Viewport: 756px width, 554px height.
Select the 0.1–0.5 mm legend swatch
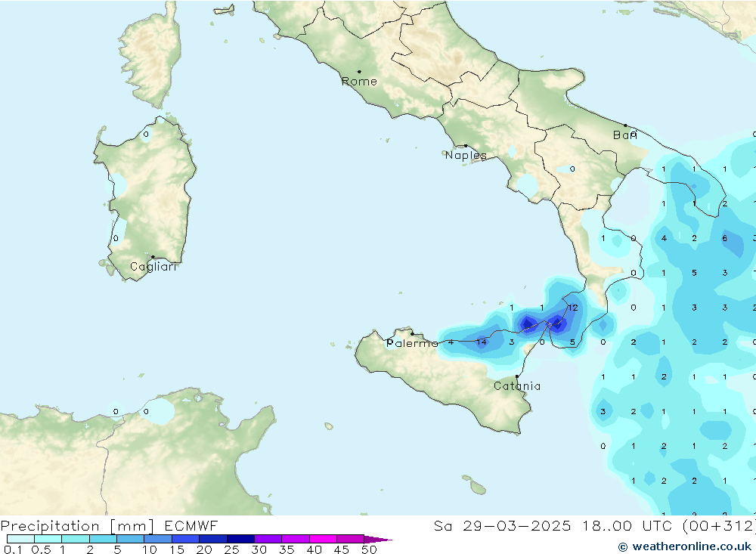pyautogui.click(x=20, y=539)
